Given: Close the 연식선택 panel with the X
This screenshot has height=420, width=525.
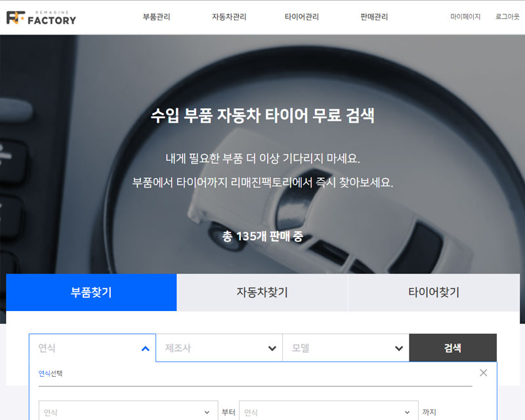Looking at the screenshot, I should pos(483,373).
